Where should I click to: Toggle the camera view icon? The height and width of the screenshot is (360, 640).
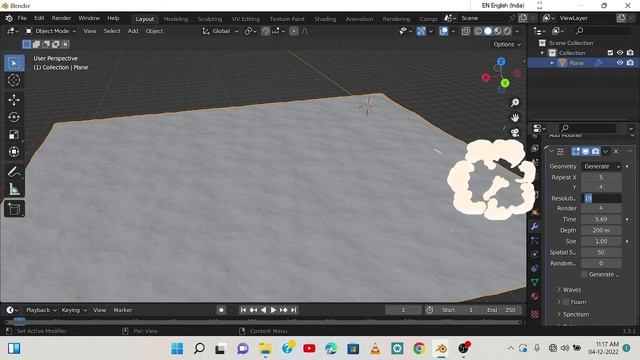[x=515, y=133]
